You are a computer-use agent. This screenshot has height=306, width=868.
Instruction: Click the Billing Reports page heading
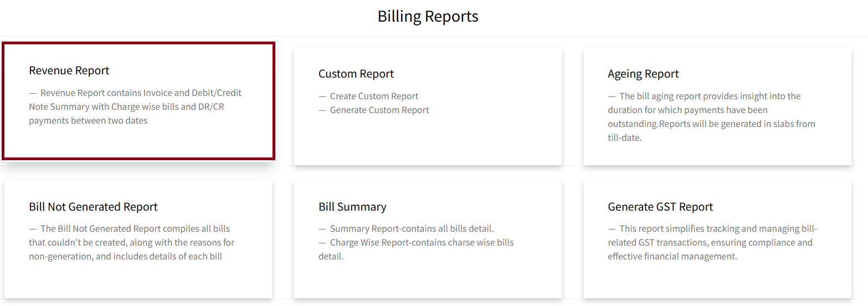(428, 17)
